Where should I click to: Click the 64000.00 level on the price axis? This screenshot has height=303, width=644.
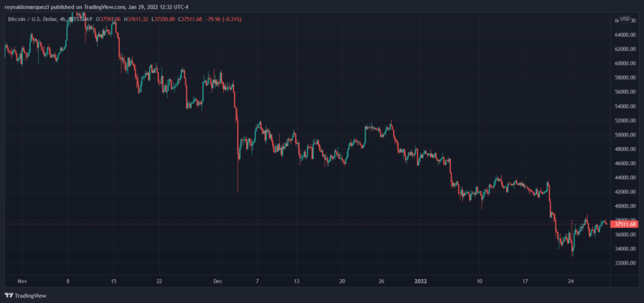pyautogui.click(x=624, y=35)
